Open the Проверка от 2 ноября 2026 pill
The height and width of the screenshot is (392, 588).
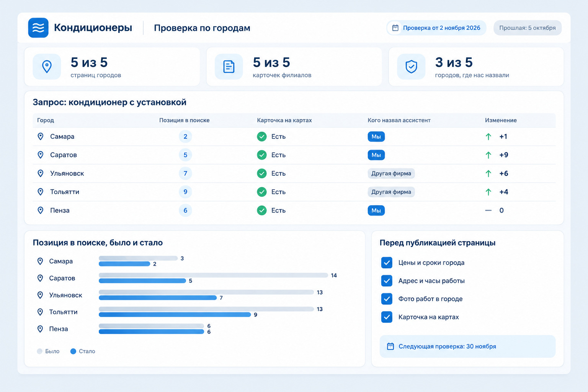436,28
